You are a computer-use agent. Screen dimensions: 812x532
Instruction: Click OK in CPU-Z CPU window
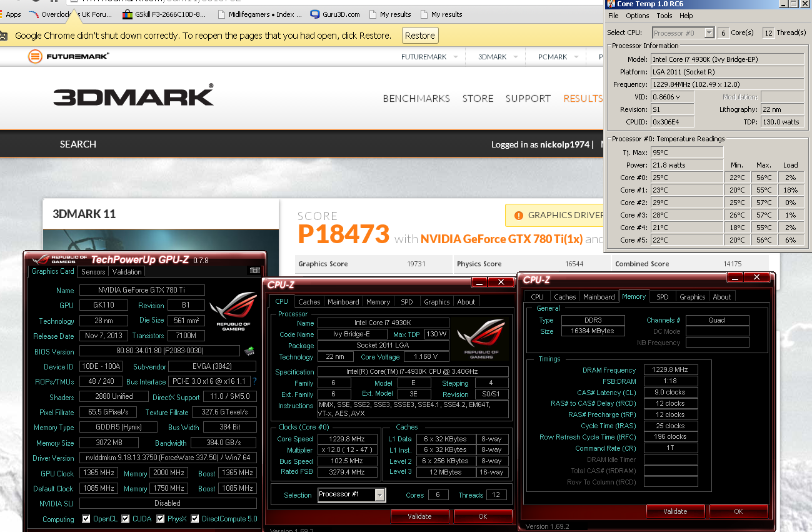point(483,516)
